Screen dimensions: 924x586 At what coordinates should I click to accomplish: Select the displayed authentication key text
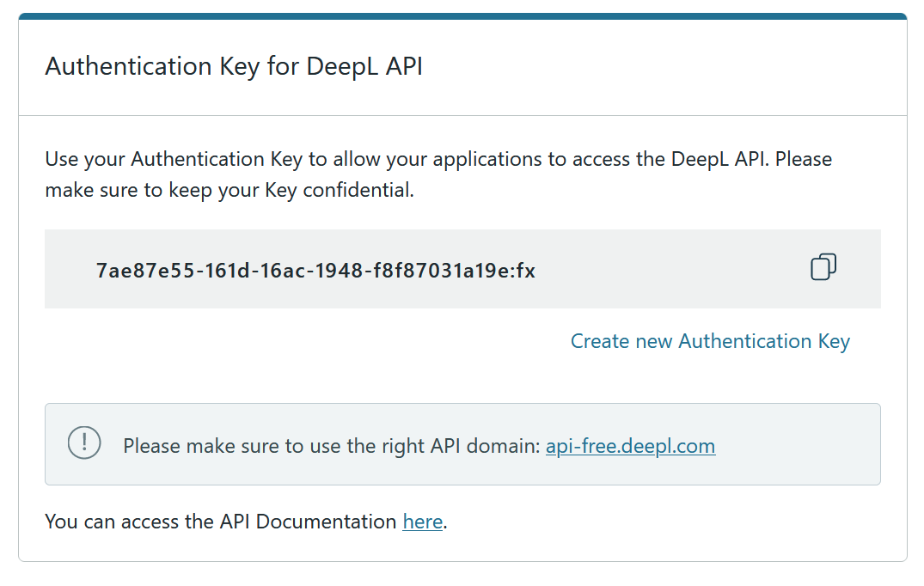pos(315,269)
